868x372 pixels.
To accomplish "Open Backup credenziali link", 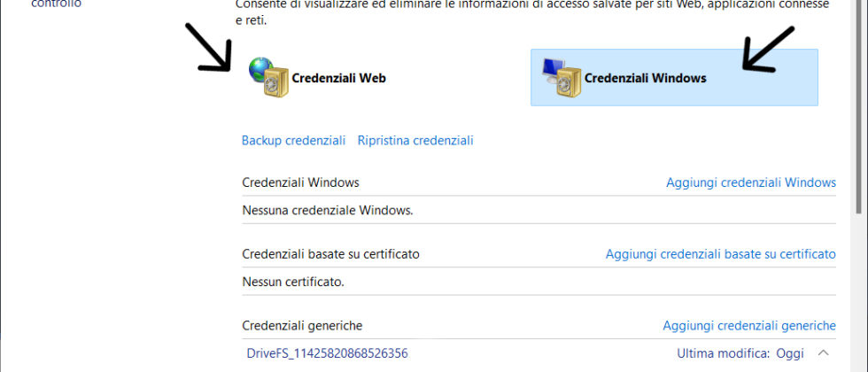I will point(293,140).
